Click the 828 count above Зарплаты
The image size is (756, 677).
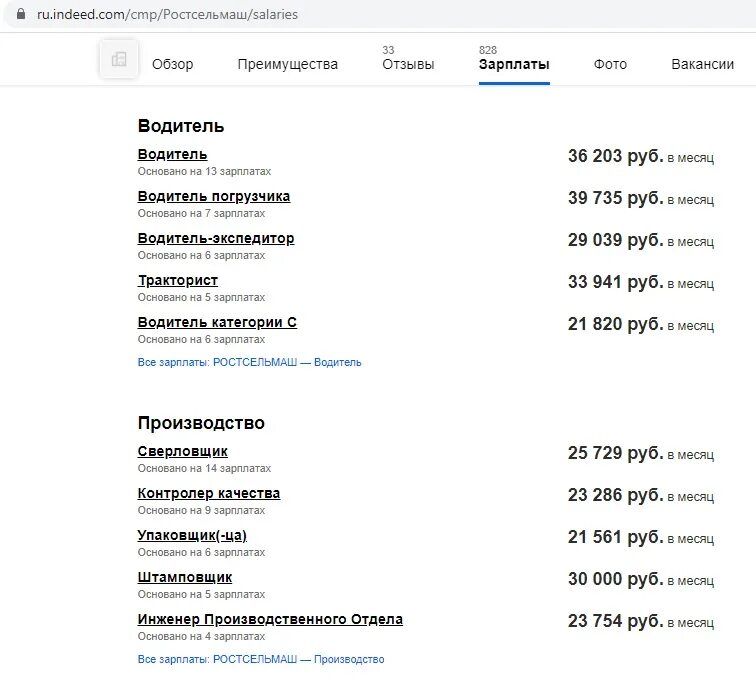487,50
